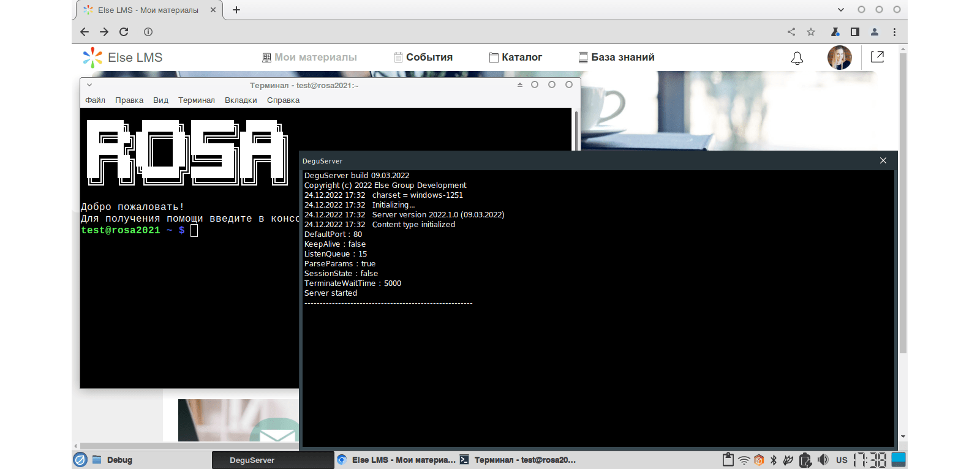Click 'ListenQueue : 15' log line
Image resolution: width=980 pixels, height=469 pixels.
[336, 254]
